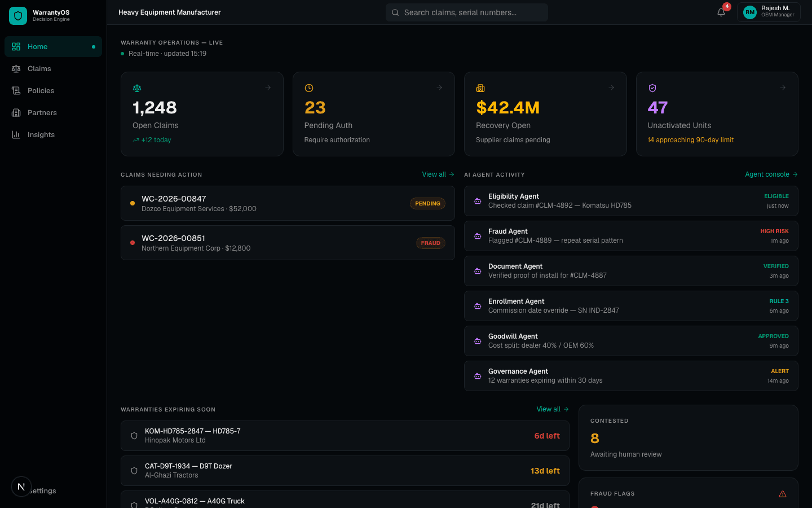Click the scales icon on Open Claims card
Image resolution: width=812 pixels, height=508 pixels.
137,88
